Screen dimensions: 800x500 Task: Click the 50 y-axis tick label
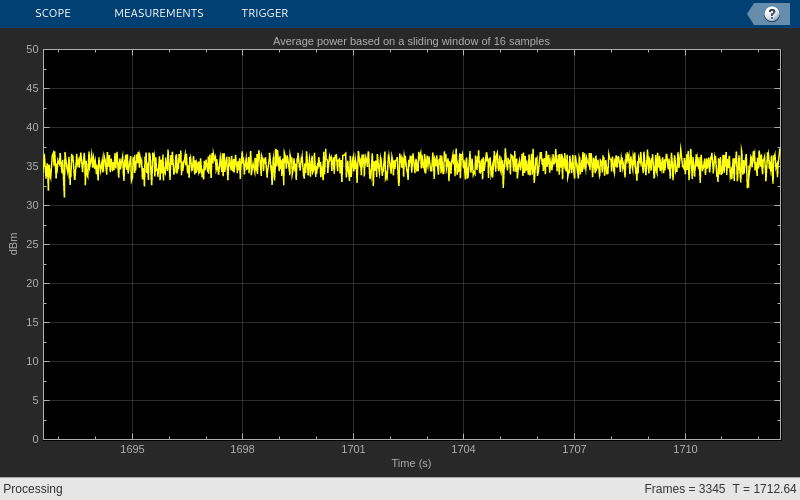coord(32,49)
